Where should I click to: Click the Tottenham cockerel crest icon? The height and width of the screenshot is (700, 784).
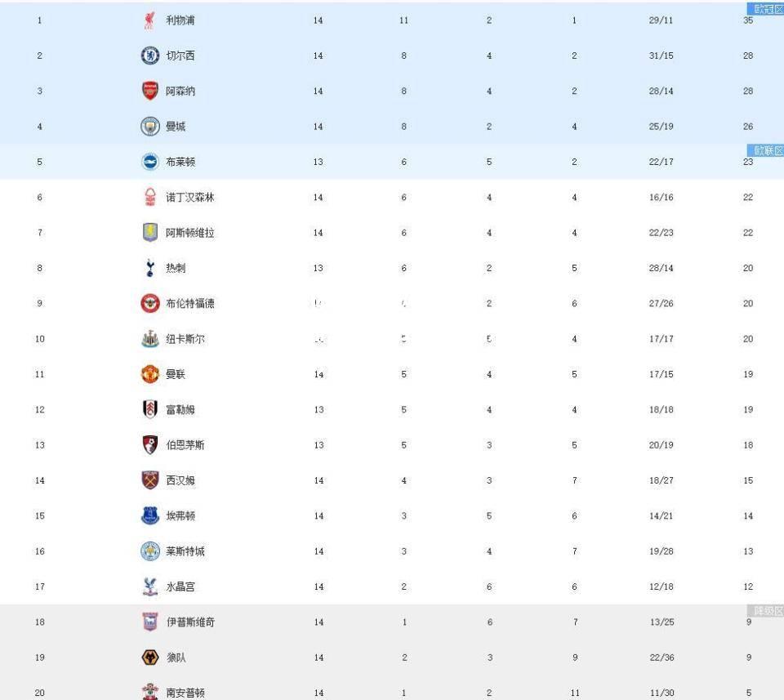(150, 268)
